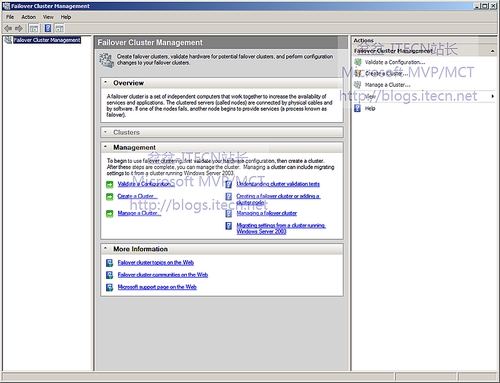Select Failover Cluster Management tree node
This screenshot has height=383, width=500.
[47, 40]
